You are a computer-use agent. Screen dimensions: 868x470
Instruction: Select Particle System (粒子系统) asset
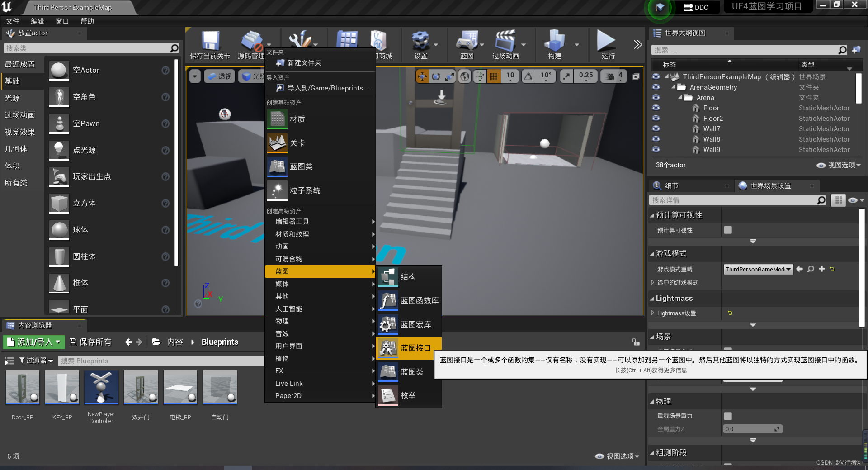click(x=320, y=190)
